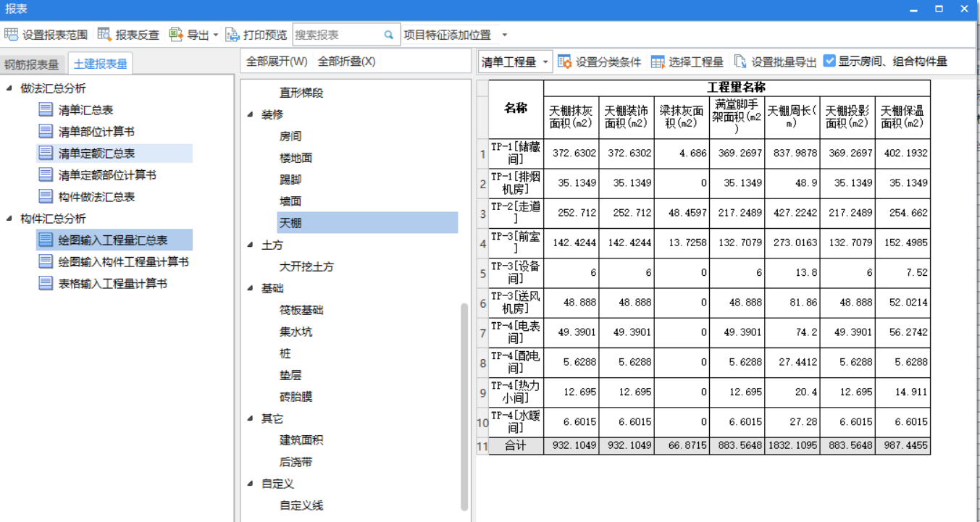980x522 pixels.
Task: Select 筏板基础 item
Action: (301, 310)
